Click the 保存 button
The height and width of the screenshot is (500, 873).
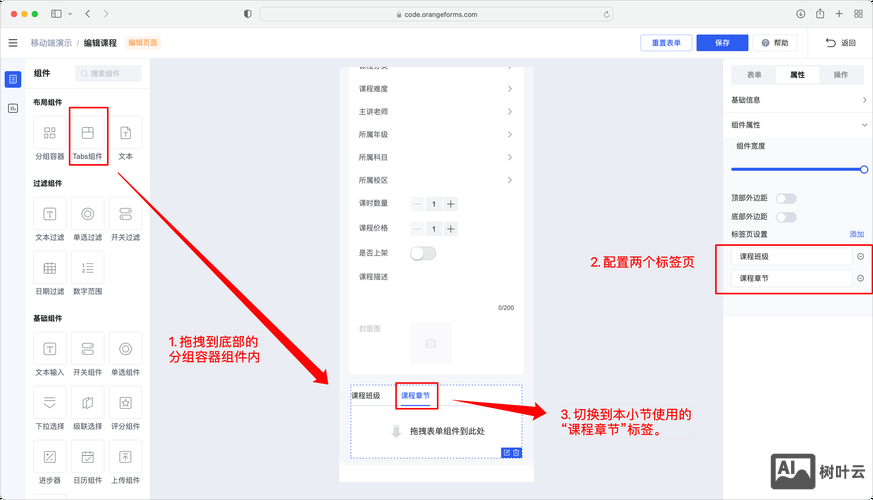722,43
